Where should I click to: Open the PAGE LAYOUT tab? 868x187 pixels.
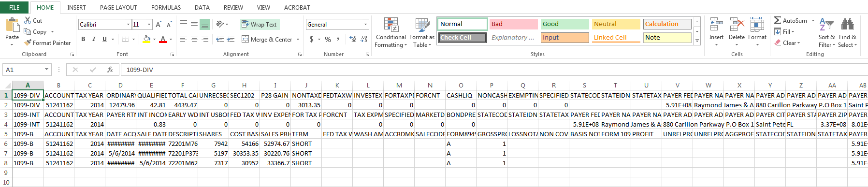[118, 7]
